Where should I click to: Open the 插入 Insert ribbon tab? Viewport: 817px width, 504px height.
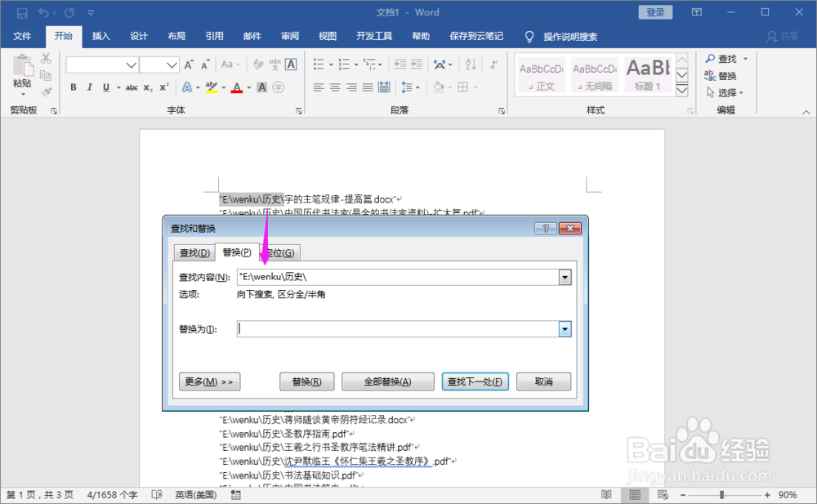click(101, 36)
